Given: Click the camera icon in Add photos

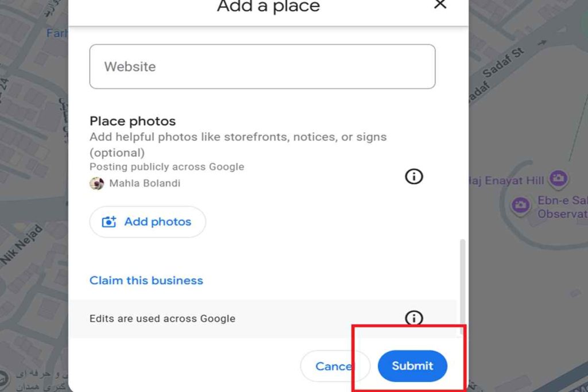Looking at the screenshot, I should 109,222.
